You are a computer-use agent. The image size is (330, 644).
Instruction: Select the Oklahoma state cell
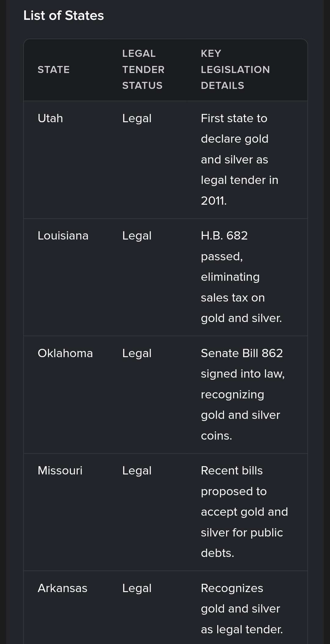click(65, 353)
